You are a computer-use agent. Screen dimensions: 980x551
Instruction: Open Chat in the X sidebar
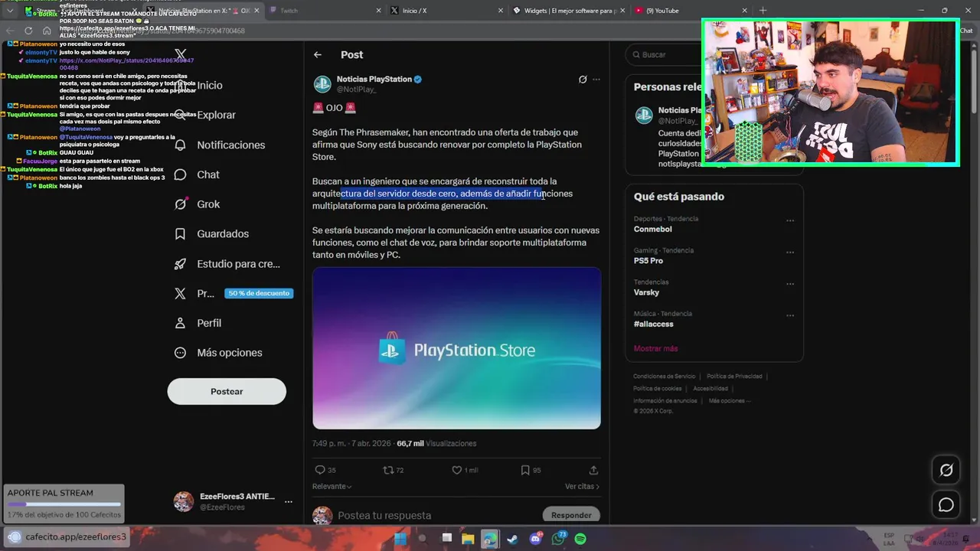click(x=198, y=174)
